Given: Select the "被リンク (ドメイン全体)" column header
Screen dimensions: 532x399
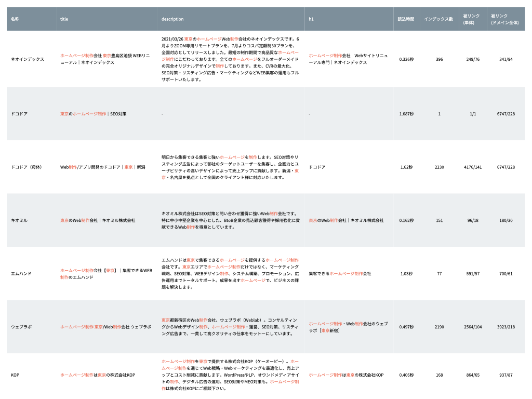Looking at the screenshot, I should (505, 19).
